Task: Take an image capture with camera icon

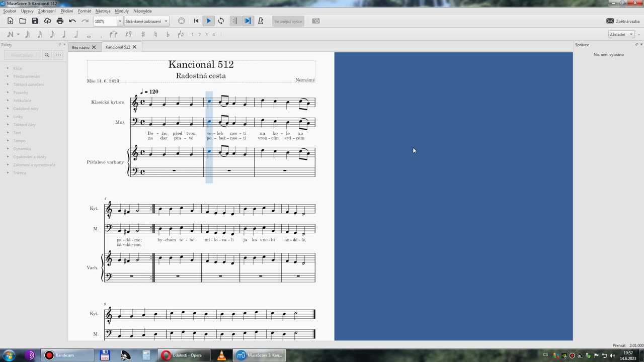Action: [x=316, y=21]
